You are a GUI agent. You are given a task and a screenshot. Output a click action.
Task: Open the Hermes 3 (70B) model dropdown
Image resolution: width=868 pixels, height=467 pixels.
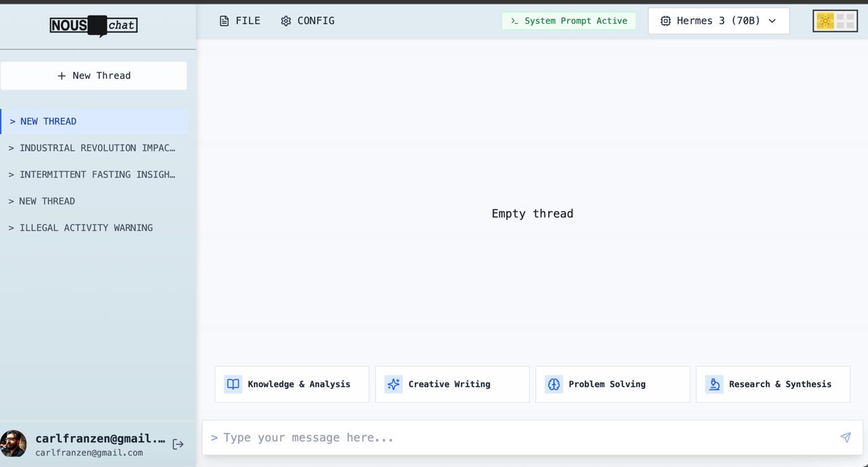718,21
